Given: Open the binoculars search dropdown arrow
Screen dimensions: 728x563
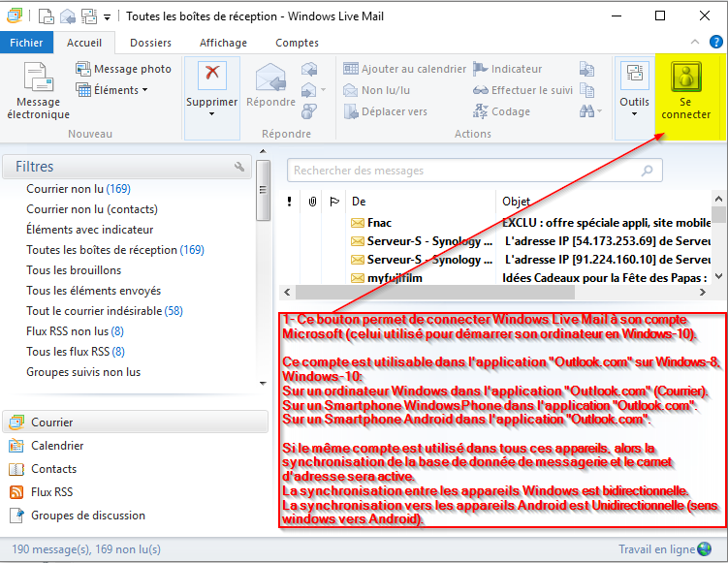Looking at the screenshot, I should coord(599,110).
